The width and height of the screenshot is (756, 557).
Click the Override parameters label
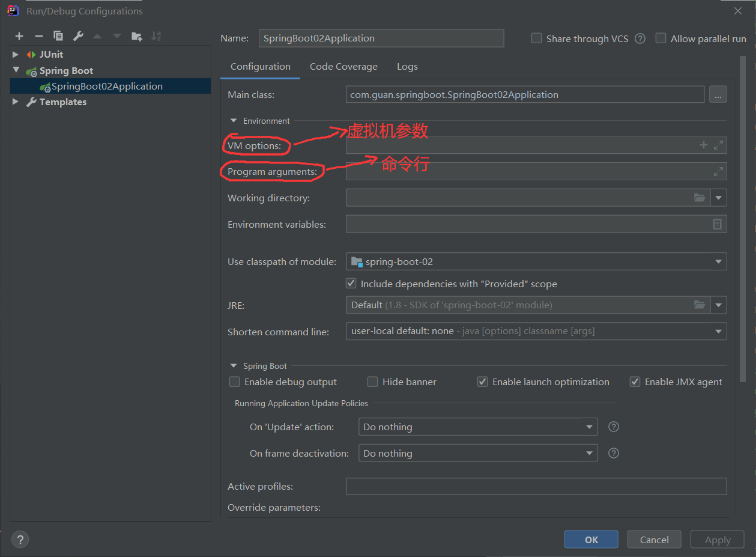click(x=274, y=508)
